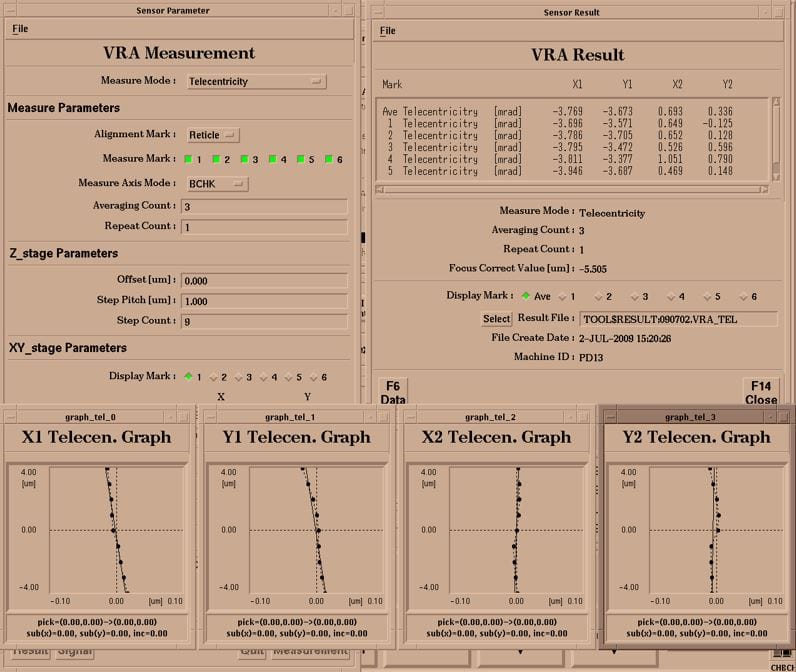The height and width of the screenshot is (672, 796).
Task: Click graph_tel_3 window title bar
Action: 690,417
